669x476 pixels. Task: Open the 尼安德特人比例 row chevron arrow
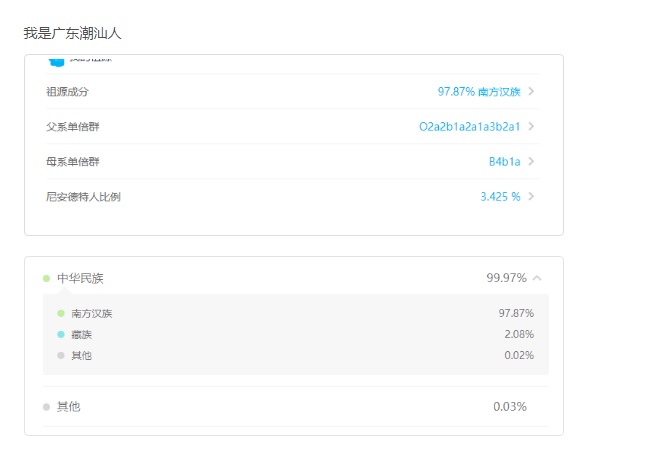click(531, 196)
